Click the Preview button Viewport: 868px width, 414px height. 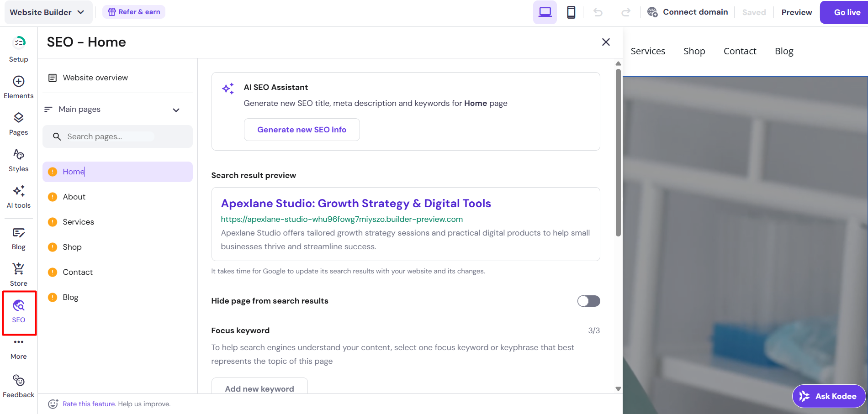pyautogui.click(x=796, y=12)
